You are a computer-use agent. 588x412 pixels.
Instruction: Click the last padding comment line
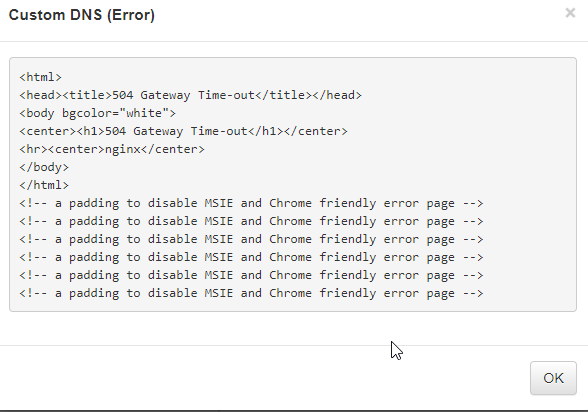click(x=251, y=293)
